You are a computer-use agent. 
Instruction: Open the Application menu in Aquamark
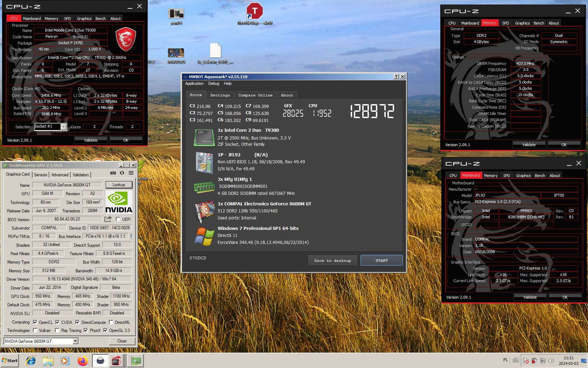[x=194, y=83]
